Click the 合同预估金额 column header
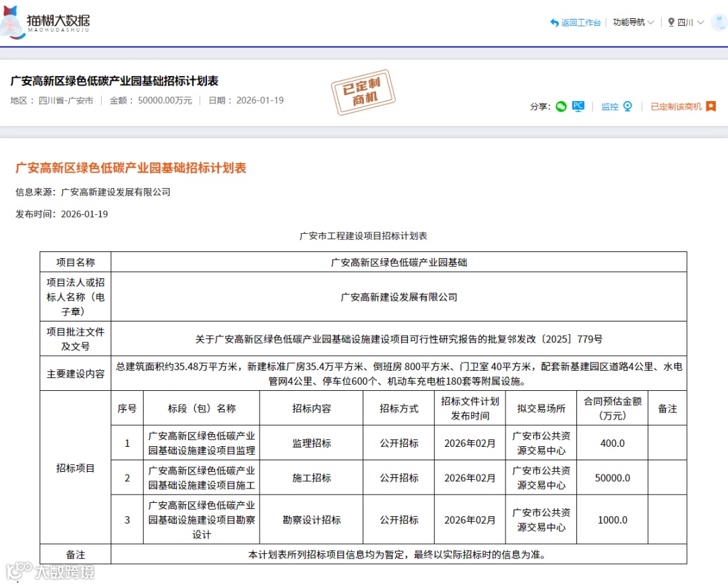Viewport: 728px width, 585px height. coord(612,408)
